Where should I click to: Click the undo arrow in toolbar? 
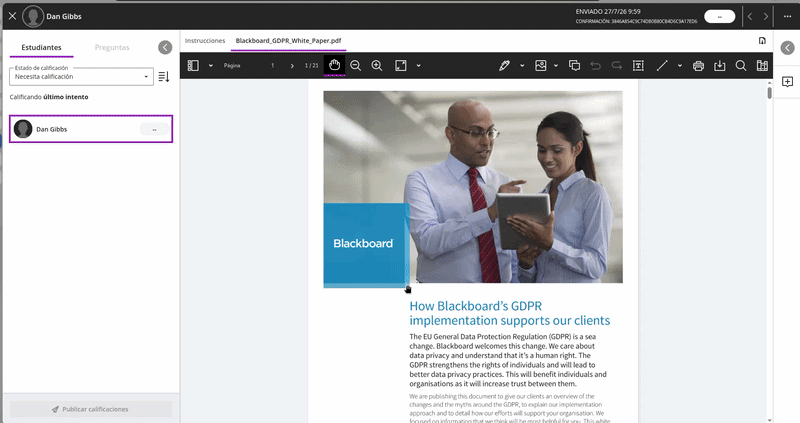(x=595, y=65)
